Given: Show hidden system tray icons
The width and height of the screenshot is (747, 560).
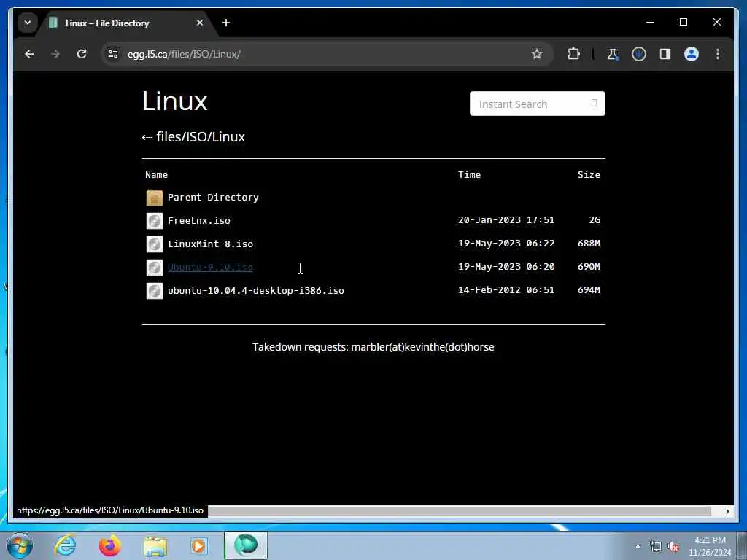Looking at the screenshot, I should 638,547.
